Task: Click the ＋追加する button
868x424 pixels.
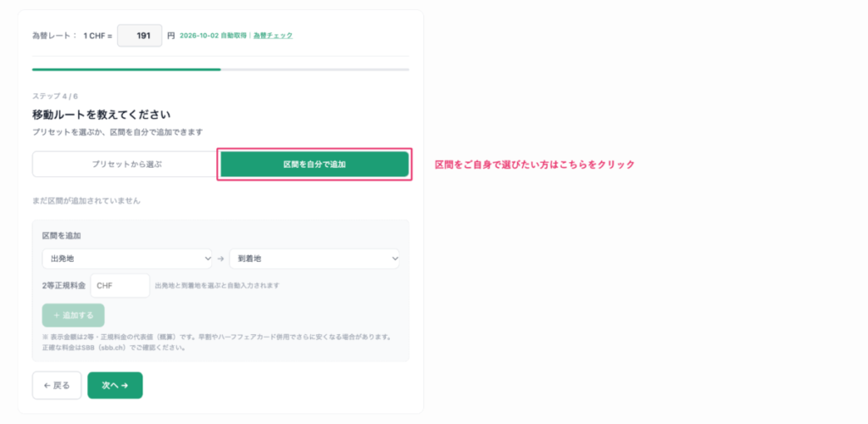Action: [x=73, y=315]
